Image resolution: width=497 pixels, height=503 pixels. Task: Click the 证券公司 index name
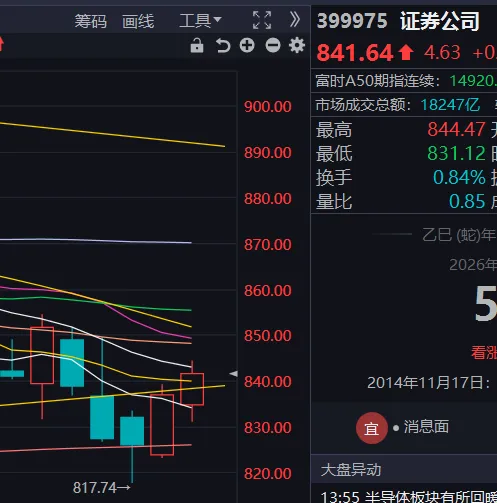click(440, 21)
